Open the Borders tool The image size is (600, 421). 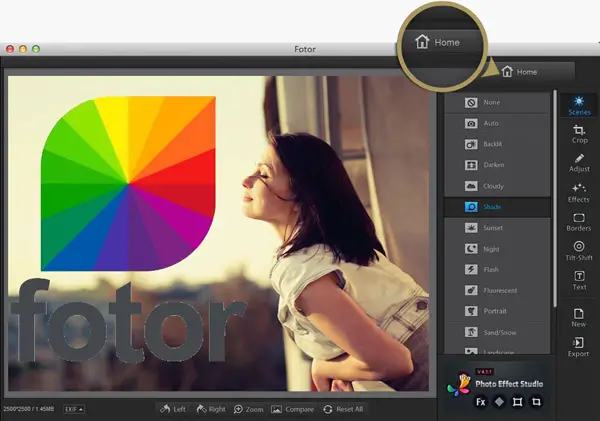coord(579,222)
